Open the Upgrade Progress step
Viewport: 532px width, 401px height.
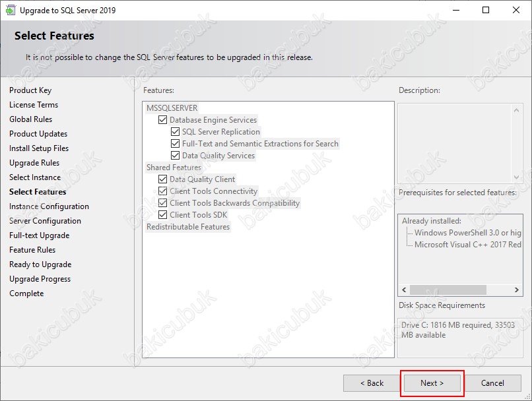pos(40,279)
